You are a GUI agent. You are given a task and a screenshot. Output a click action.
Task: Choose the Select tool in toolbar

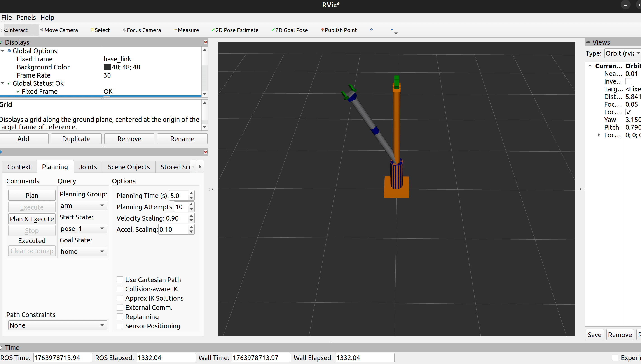[100, 30]
